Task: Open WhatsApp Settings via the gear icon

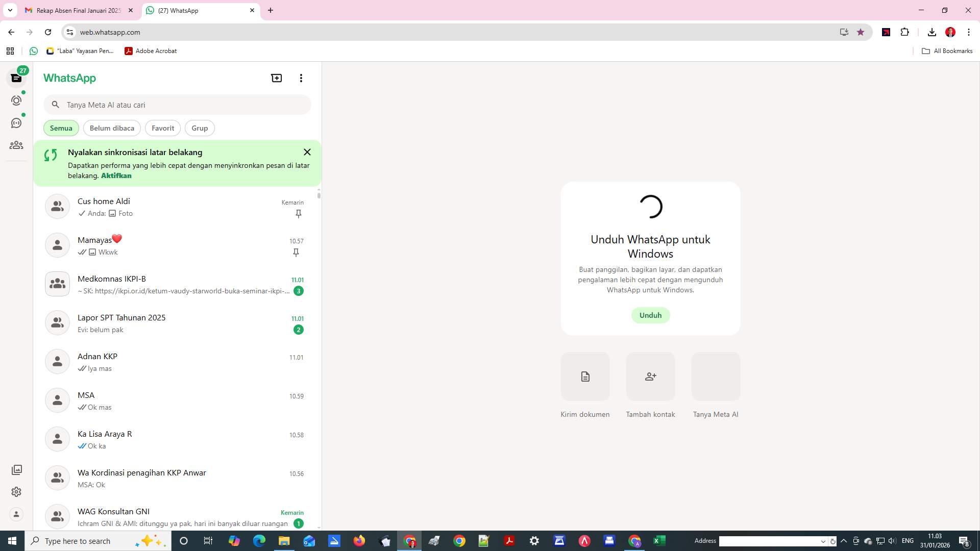Action: [x=16, y=492]
